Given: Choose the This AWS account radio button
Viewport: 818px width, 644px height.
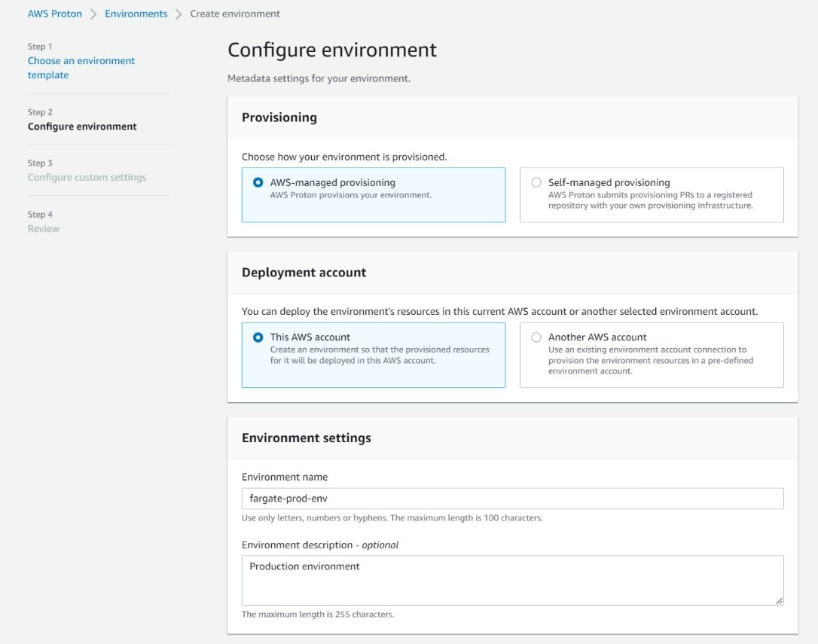Looking at the screenshot, I should 258,337.
